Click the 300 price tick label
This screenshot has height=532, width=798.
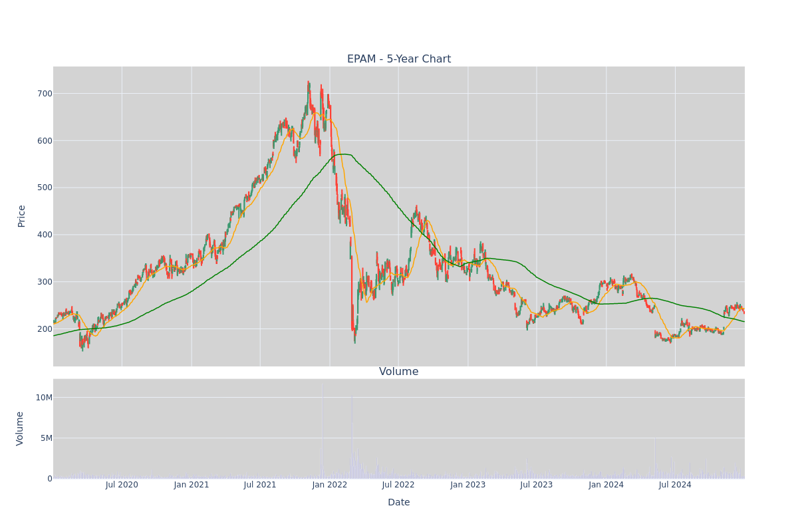[x=45, y=282]
